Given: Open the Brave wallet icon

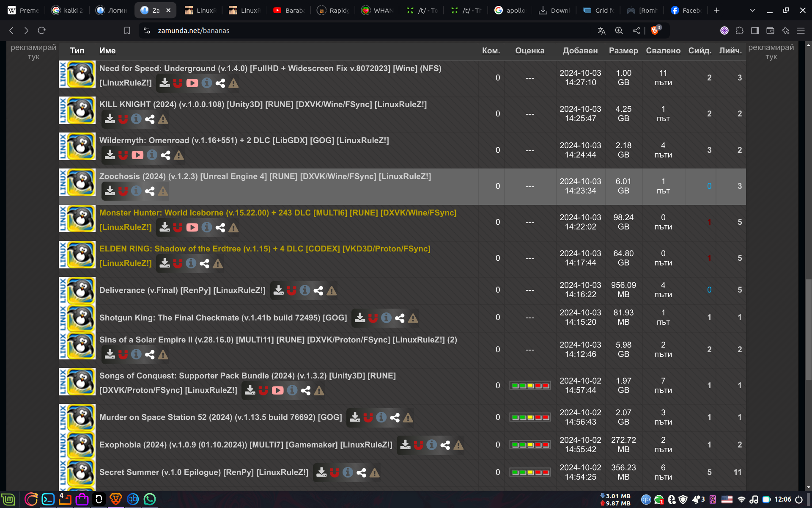Looking at the screenshot, I should point(770,30).
